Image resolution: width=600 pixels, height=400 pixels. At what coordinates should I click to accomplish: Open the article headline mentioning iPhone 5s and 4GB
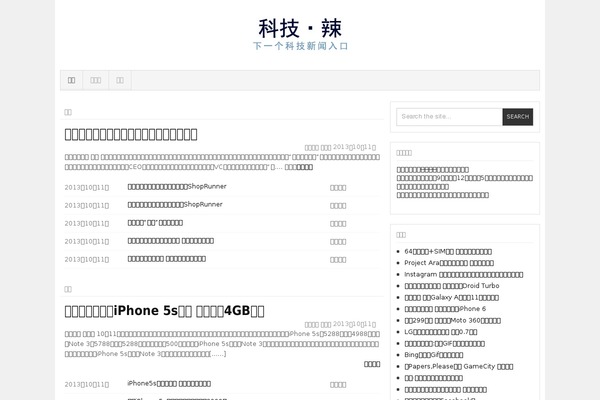164,311
